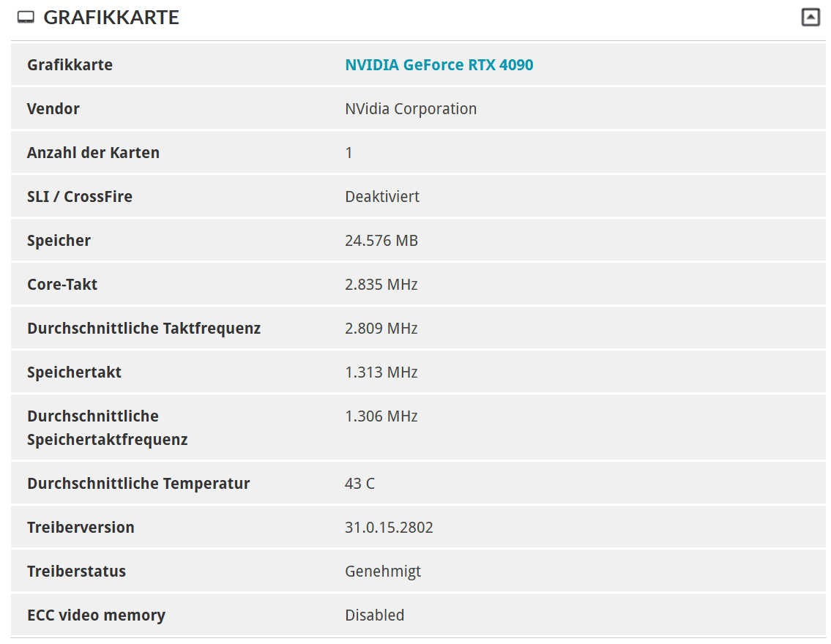Select the "Durchschnittliche Taktfrequenz" label
The height and width of the screenshot is (644, 831).
coord(144,329)
